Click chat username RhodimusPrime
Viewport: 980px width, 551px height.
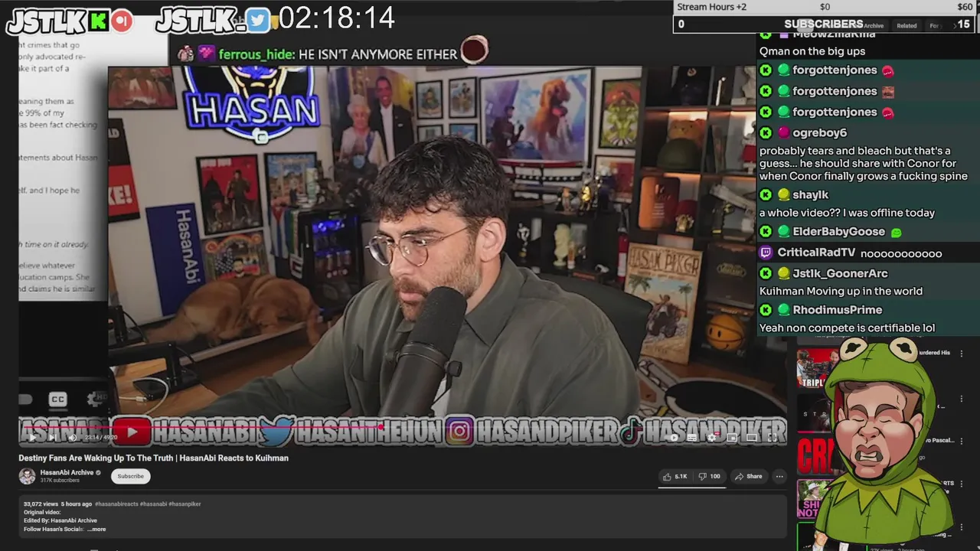pyautogui.click(x=837, y=309)
